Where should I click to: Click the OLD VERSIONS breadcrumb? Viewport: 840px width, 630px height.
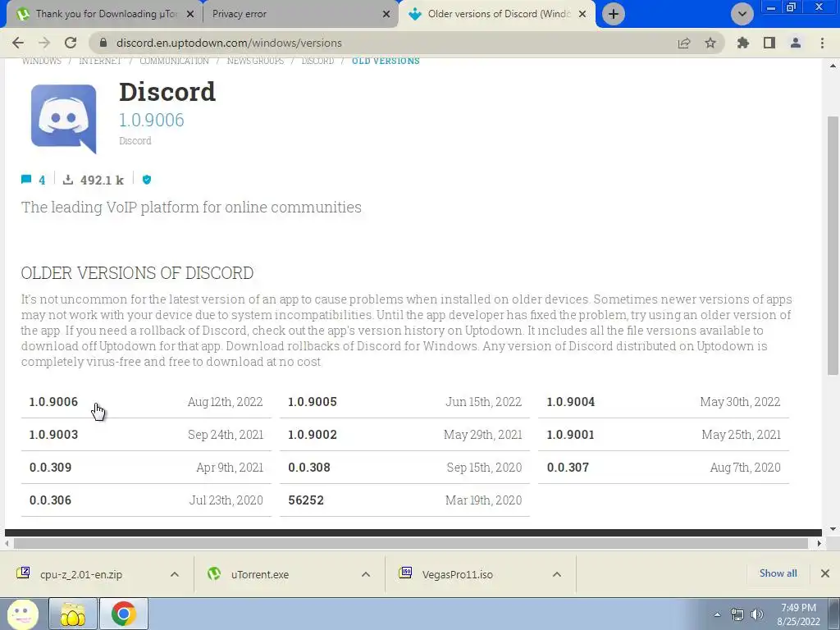(x=386, y=61)
